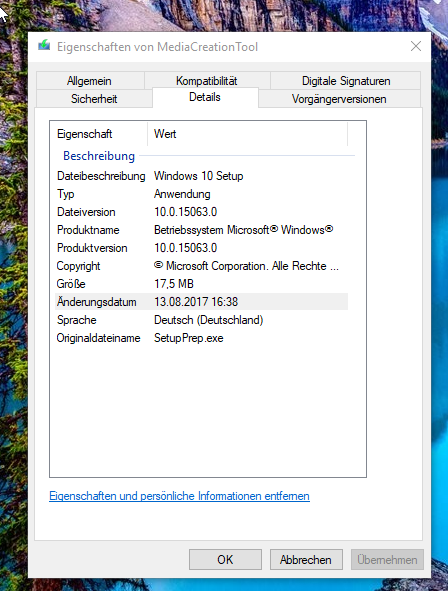
Task: Select the Größe property label
Action: (71, 284)
